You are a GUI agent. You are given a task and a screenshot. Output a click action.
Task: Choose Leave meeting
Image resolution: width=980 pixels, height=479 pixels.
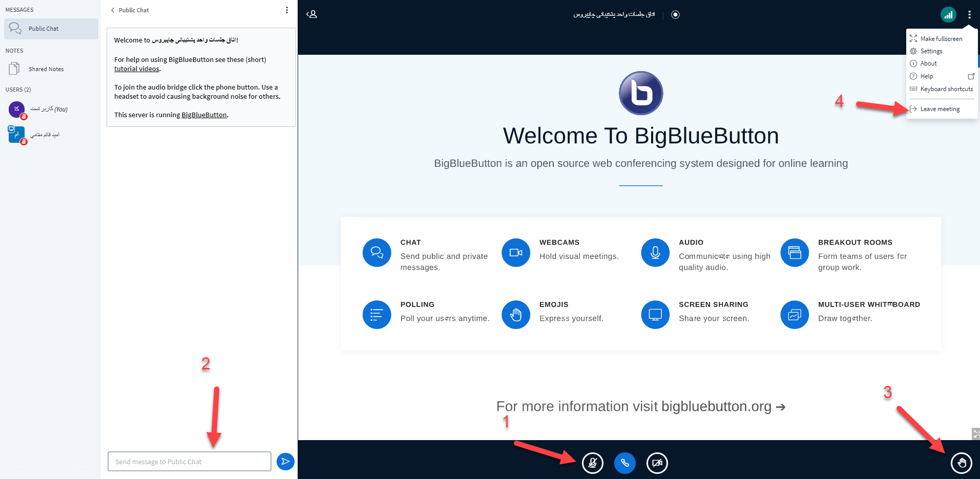(942, 109)
